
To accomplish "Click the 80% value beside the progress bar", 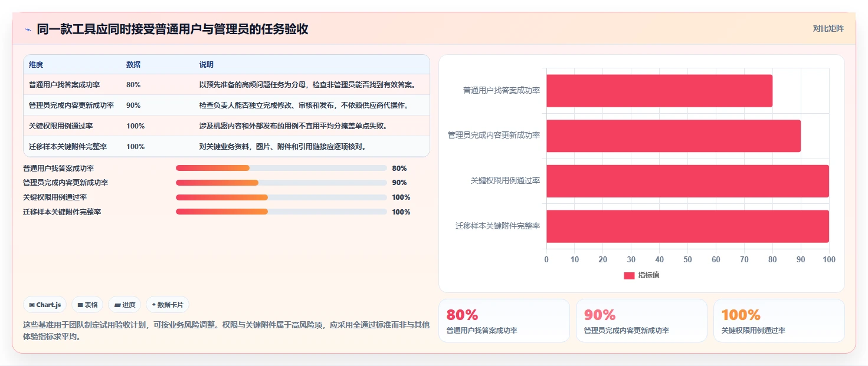I will (x=399, y=168).
